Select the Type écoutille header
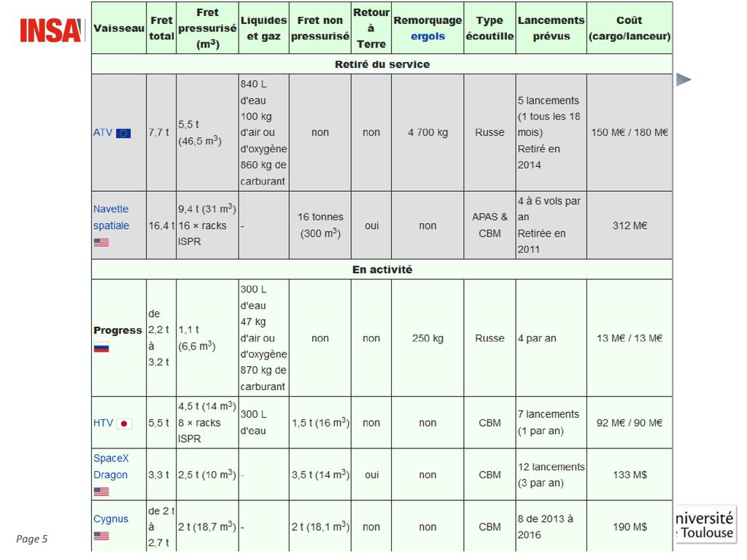The image size is (747, 560). coord(489,28)
